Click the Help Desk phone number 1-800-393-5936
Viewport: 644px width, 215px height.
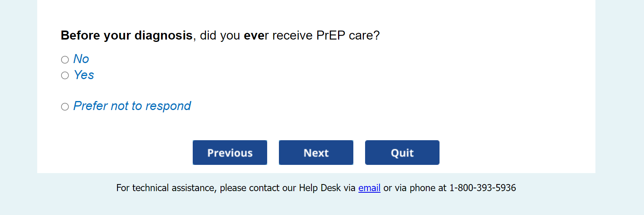point(482,188)
